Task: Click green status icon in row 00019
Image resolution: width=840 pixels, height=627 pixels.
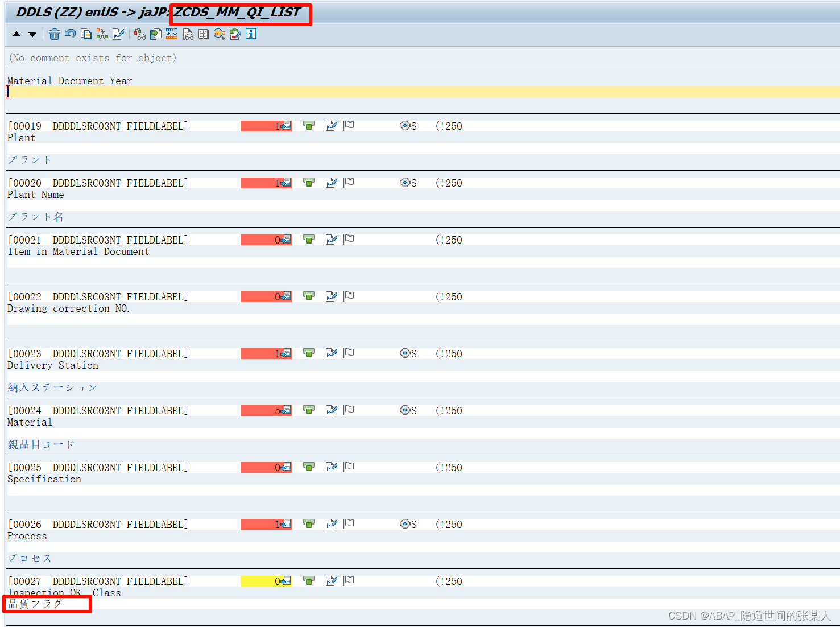Action: tap(309, 126)
